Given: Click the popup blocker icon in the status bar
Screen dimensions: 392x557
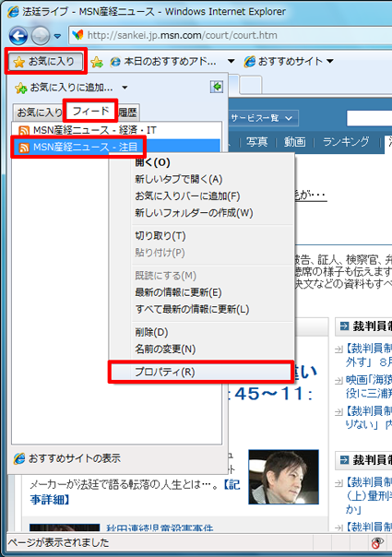Looking at the screenshot, I should pyautogui.click(x=376, y=542).
